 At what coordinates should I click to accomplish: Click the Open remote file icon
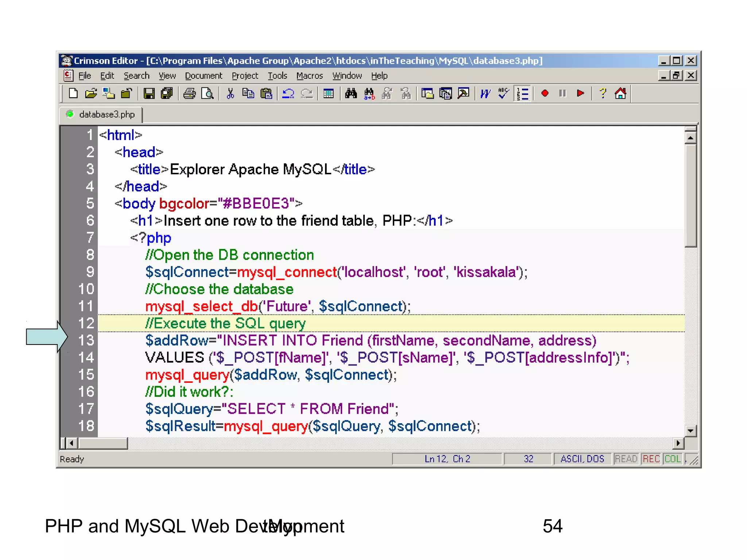pyautogui.click(x=108, y=94)
